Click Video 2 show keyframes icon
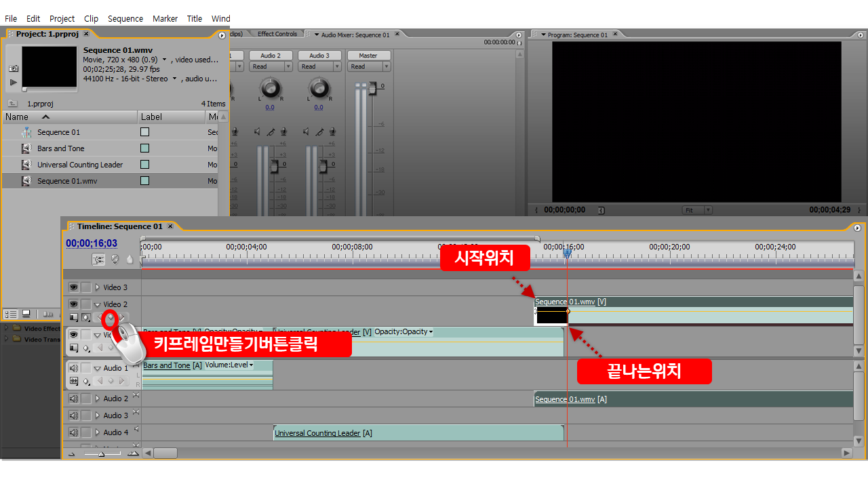Screen dimensions: 868x488 (x=86, y=317)
